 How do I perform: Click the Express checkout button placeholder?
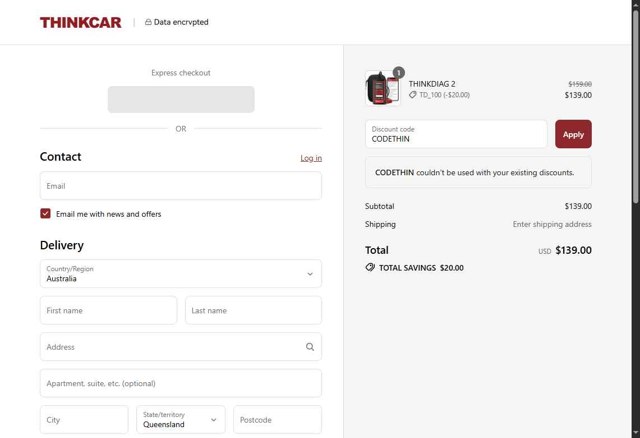pos(181,99)
